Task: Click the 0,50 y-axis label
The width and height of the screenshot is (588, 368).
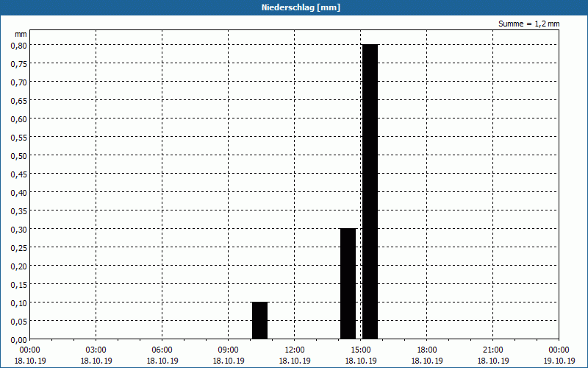Action: [x=19, y=156]
